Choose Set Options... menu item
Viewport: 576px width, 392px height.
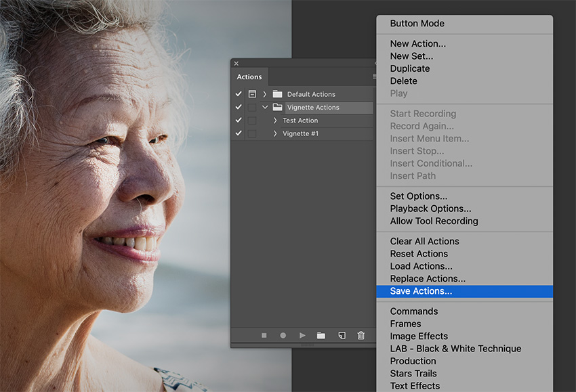click(465, 196)
